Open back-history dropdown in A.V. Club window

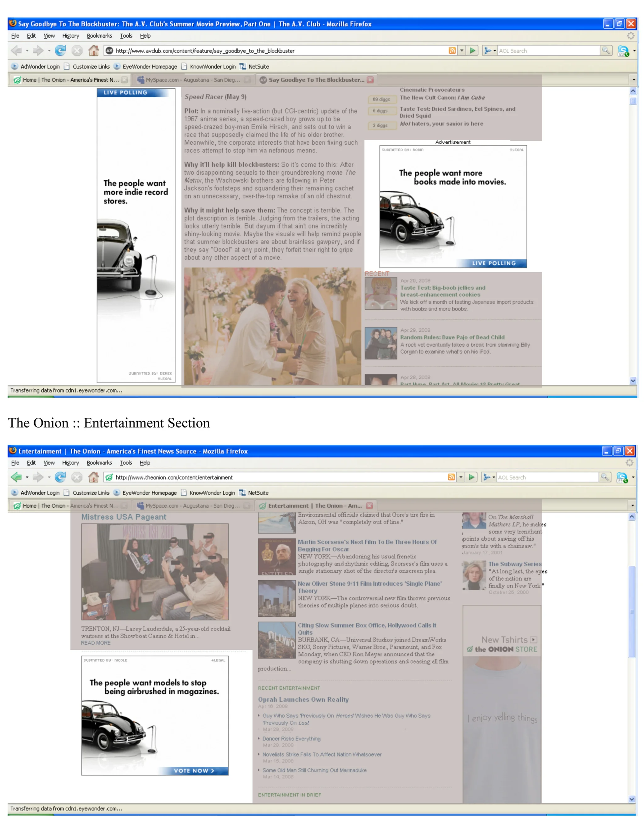[x=27, y=51]
